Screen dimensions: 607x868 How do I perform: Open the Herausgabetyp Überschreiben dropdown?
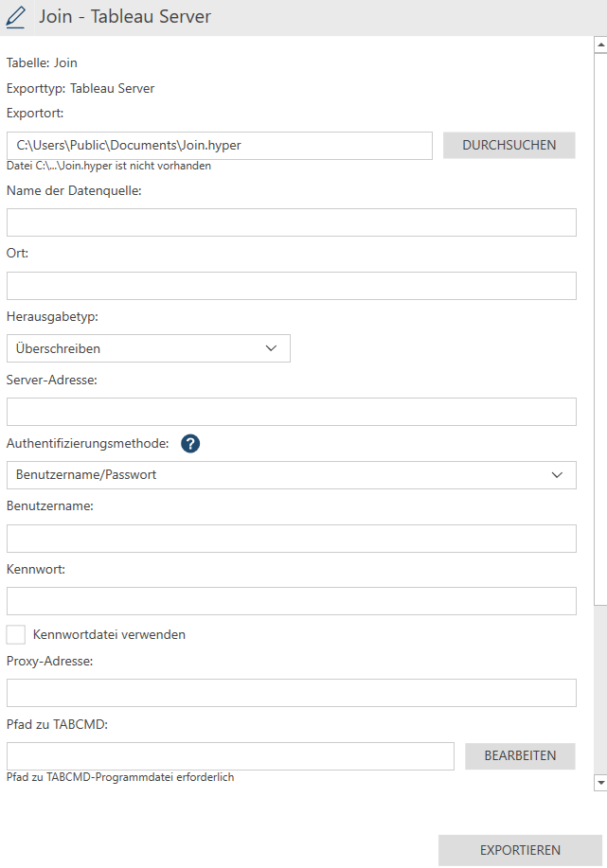(x=148, y=348)
